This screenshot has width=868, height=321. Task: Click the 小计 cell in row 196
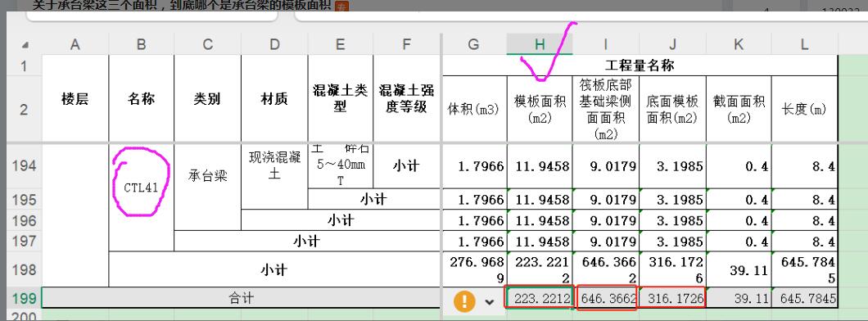[341, 220]
